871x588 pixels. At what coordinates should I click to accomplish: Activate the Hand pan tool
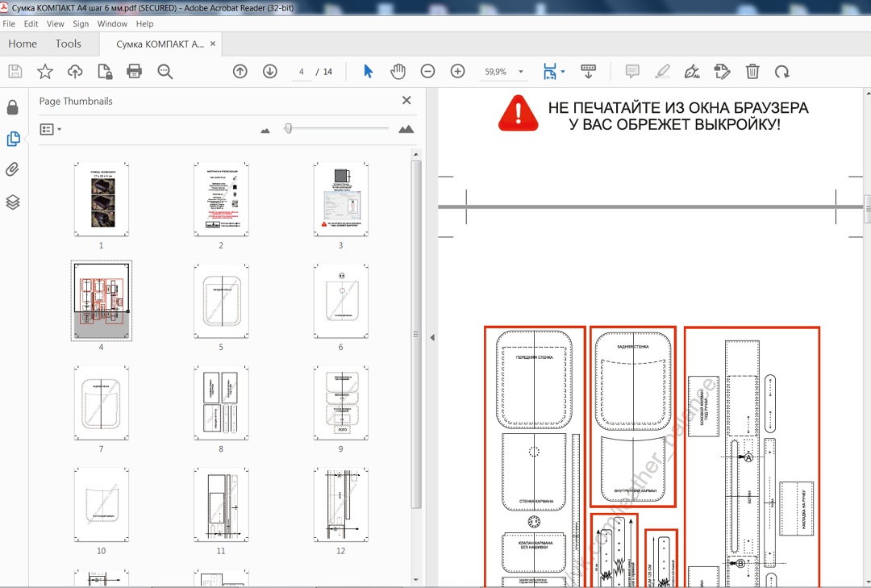[x=398, y=72]
